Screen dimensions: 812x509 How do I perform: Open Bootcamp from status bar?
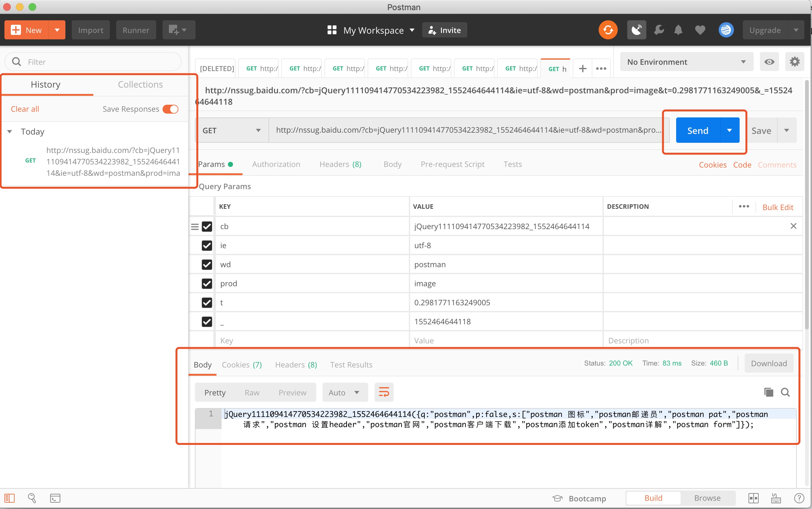tap(579, 498)
